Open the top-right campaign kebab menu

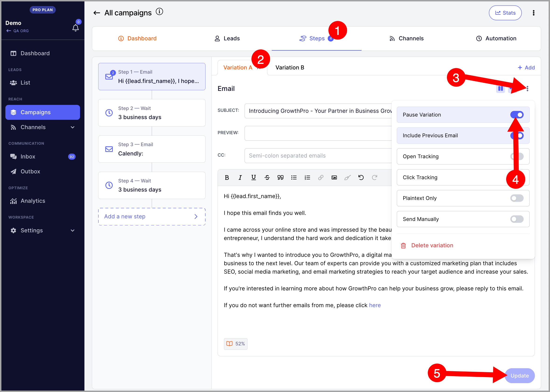point(533,13)
